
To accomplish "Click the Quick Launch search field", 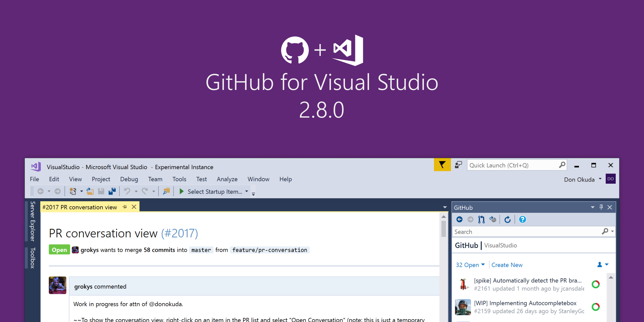I will coord(513,165).
